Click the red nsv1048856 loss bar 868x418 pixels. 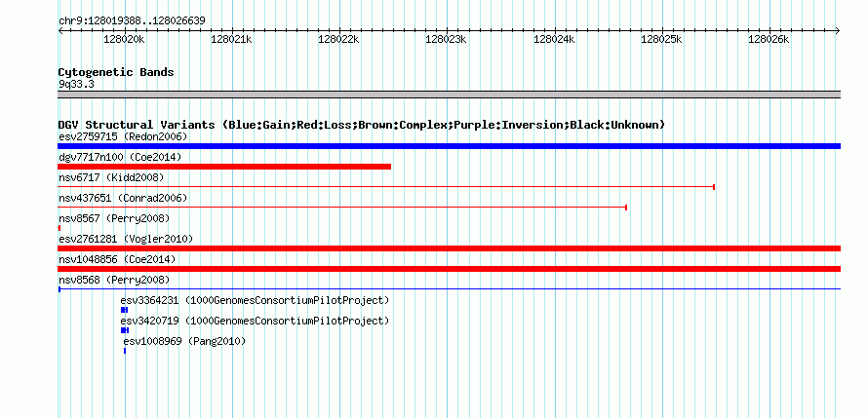(x=449, y=269)
